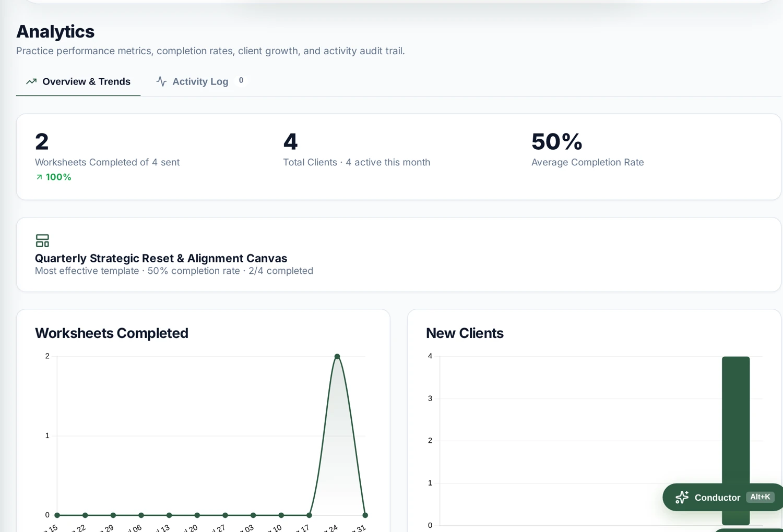
Task: Switch to the Activity Log tab
Action: click(200, 81)
